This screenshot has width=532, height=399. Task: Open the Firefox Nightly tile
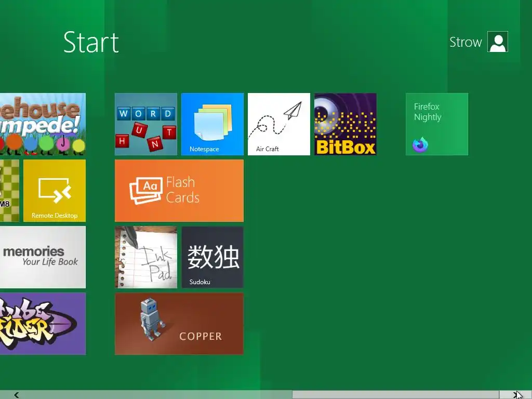(x=437, y=124)
